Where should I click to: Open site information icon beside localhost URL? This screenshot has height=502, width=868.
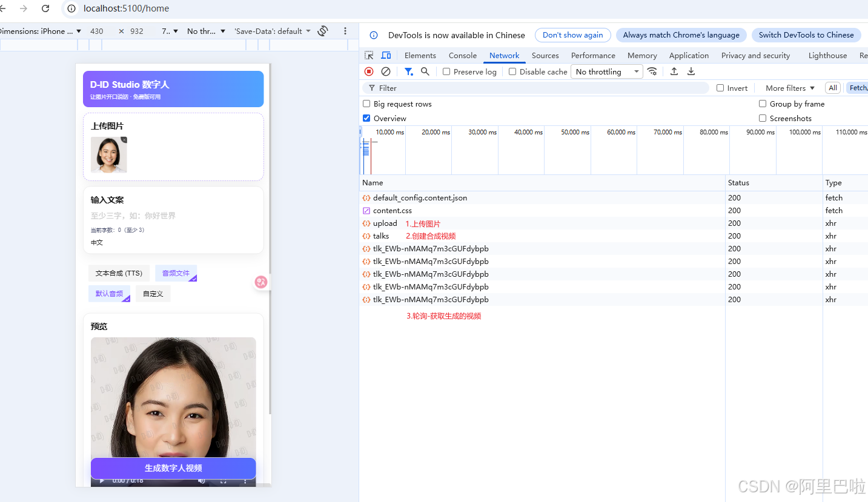point(72,8)
